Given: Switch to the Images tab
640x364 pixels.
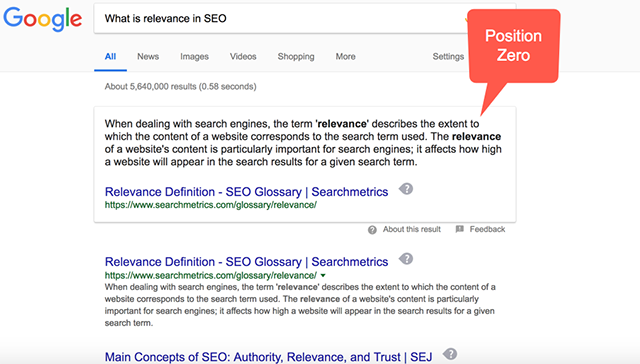Looking at the screenshot, I should click(194, 57).
